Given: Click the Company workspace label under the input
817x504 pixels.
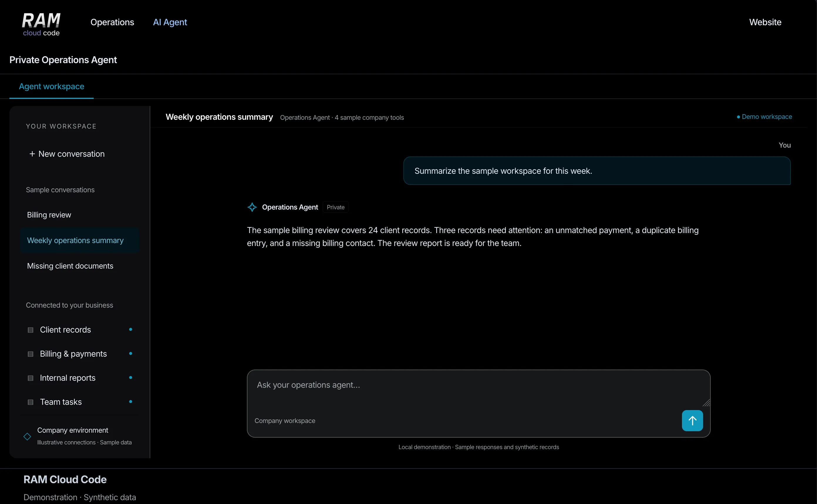Looking at the screenshot, I should tap(285, 421).
